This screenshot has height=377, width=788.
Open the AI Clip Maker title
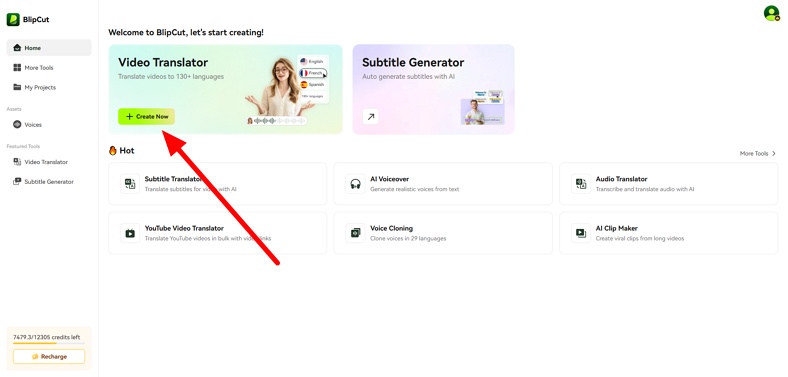(617, 228)
